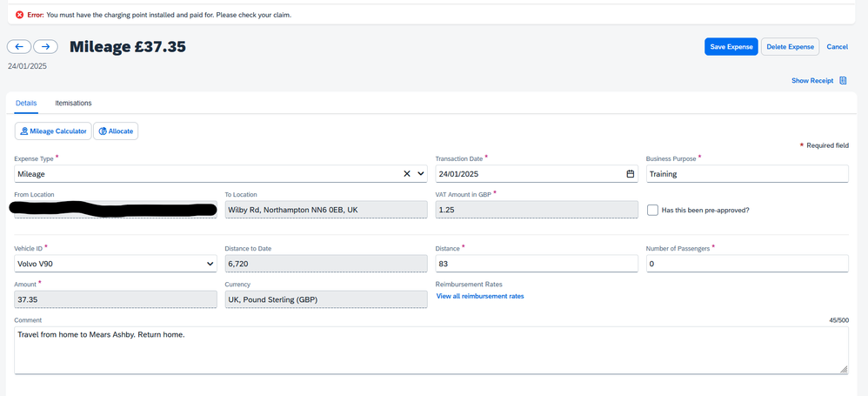Click the VAT Amount in GBP field

point(537,210)
